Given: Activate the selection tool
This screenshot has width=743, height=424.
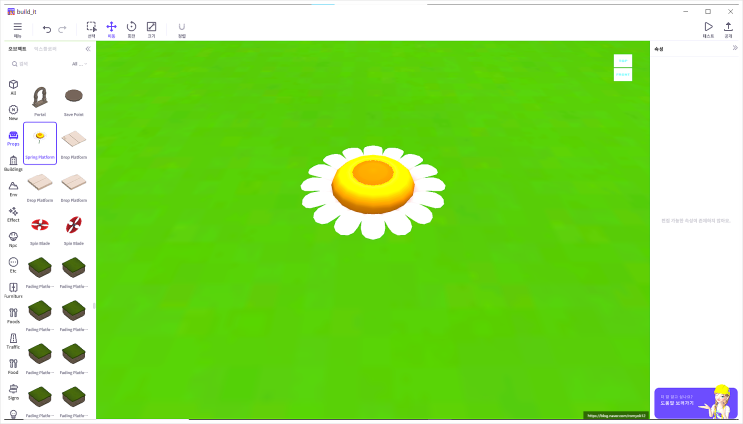Looking at the screenshot, I should [91, 29].
